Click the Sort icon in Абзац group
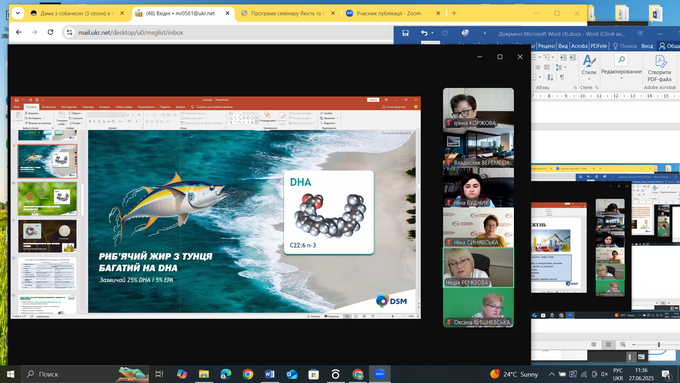Image resolution: width=680 pixels, height=383 pixels. 550,77
